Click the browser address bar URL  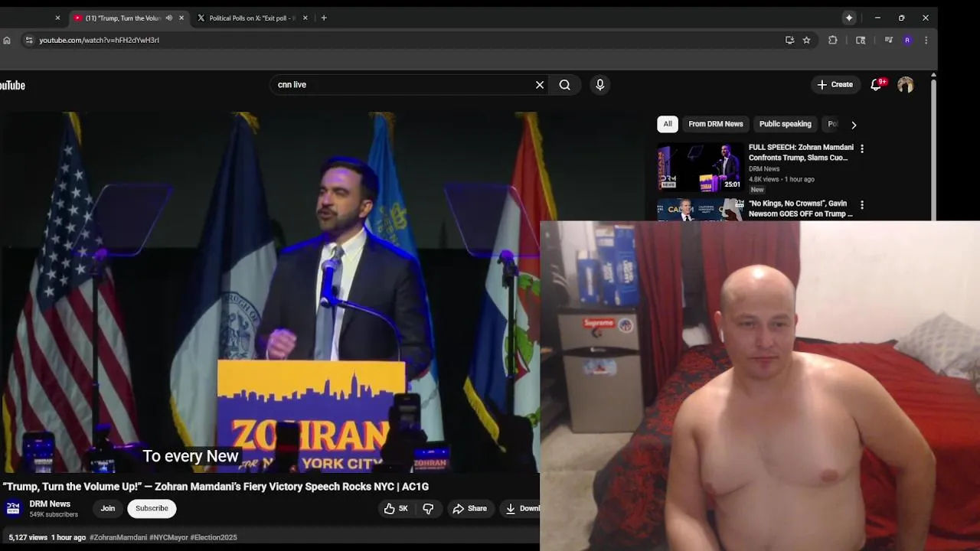100,40
